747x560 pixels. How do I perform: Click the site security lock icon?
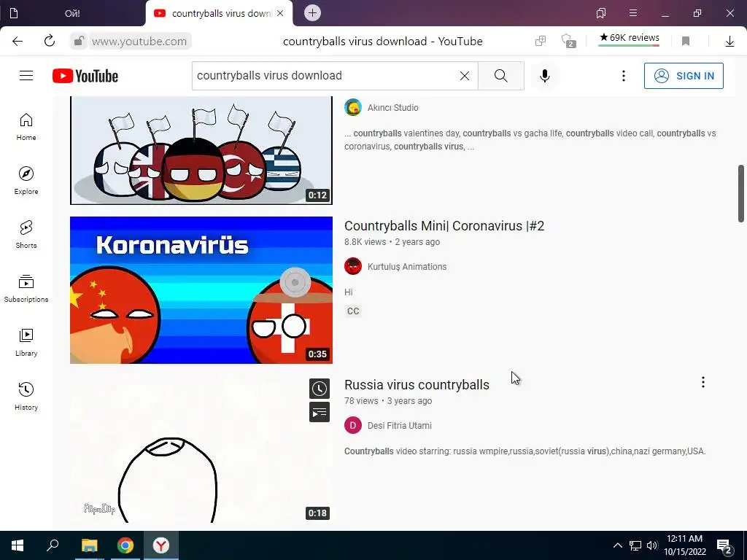(x=79, y=41)
